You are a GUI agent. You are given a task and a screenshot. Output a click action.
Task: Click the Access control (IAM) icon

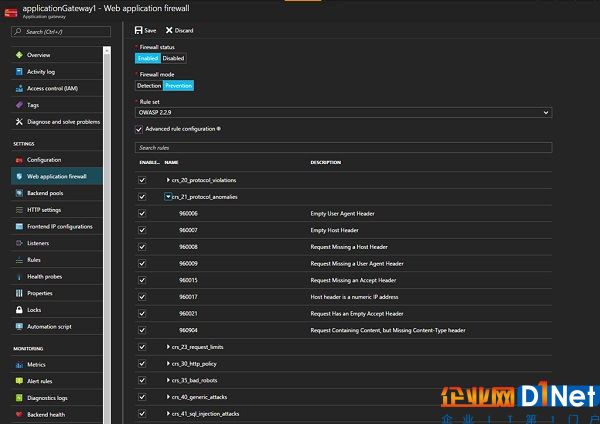click(19, 88)
